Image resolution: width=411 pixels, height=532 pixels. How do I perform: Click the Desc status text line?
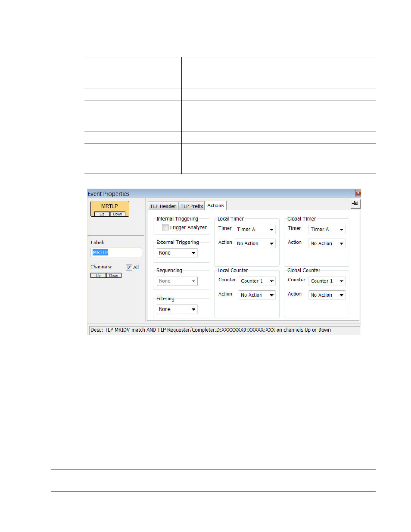[211, 330]
